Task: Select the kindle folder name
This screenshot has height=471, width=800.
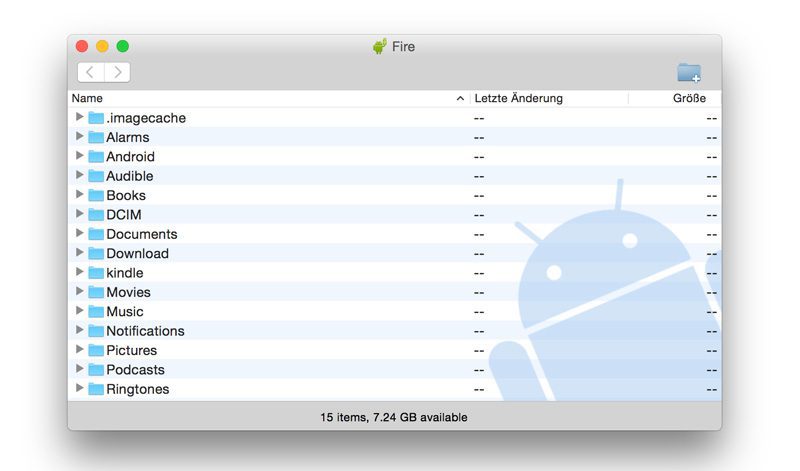Action: point(125,273)
